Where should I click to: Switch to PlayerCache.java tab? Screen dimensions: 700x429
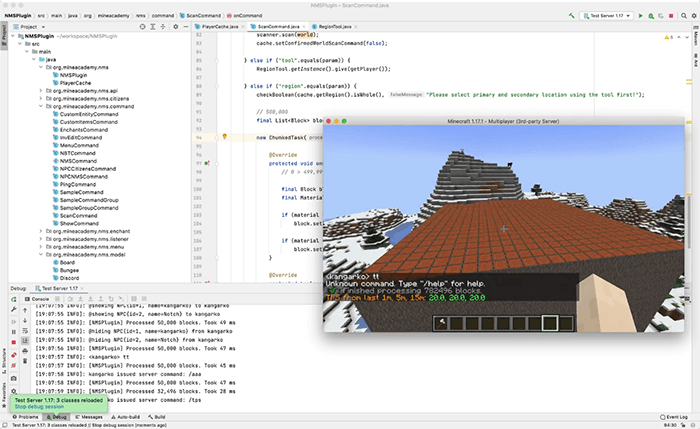pyautogui.click(x=220, y=27)
